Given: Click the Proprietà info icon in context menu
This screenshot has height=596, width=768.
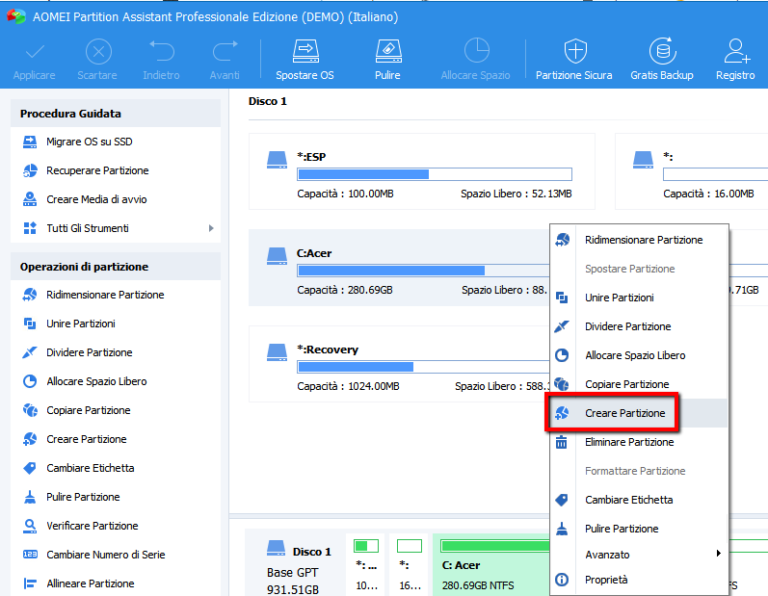Looking at the screenshot, I should tap(562, 580).
